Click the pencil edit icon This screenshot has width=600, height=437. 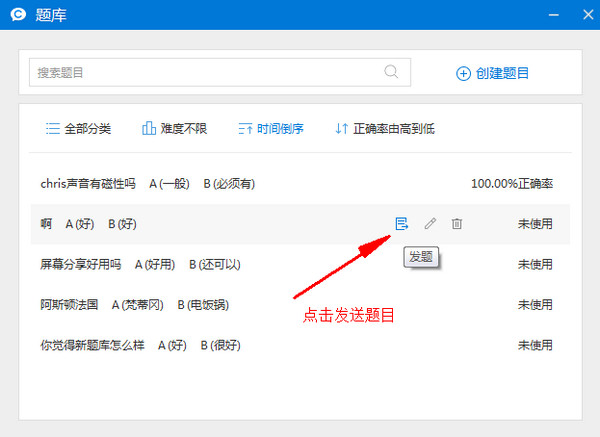(x=430, y=224)
